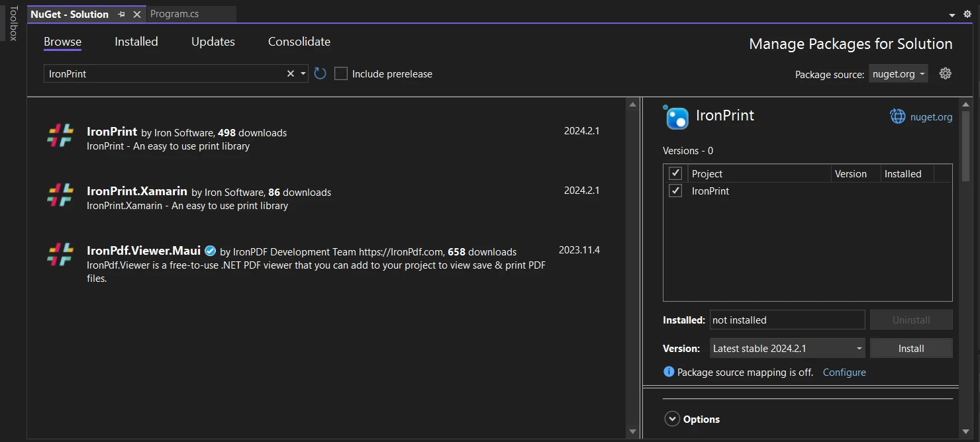Toggle the select-all Project header checkbox
980x442 pixels.
(675, 173)
